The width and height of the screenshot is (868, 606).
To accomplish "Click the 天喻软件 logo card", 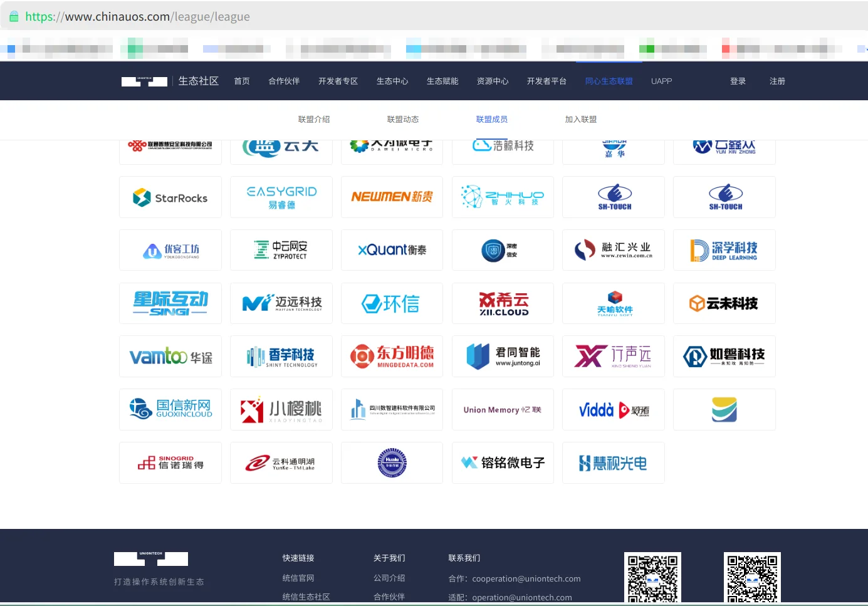I will (614, 303).
